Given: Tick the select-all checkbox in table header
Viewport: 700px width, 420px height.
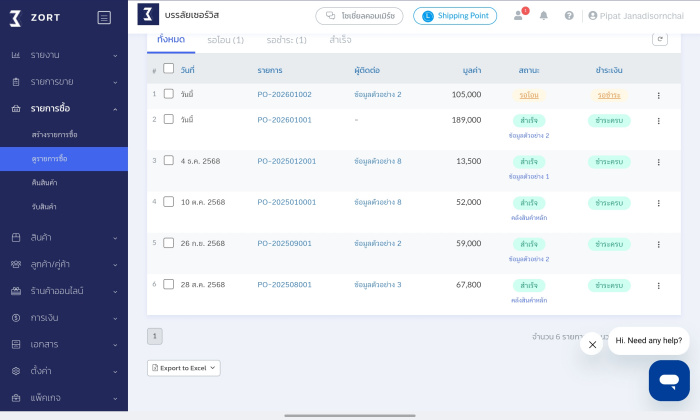Looking at the screenshot, I should coord(168,69).
